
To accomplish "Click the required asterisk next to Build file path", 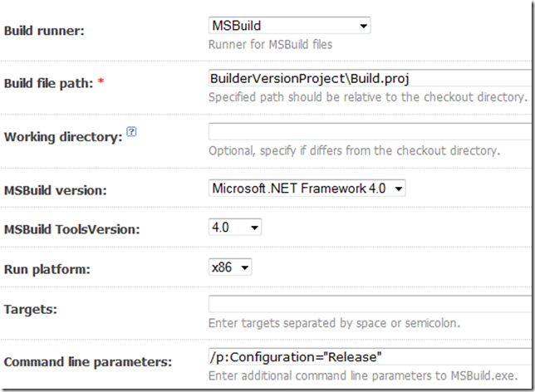I will coord(101,81).
